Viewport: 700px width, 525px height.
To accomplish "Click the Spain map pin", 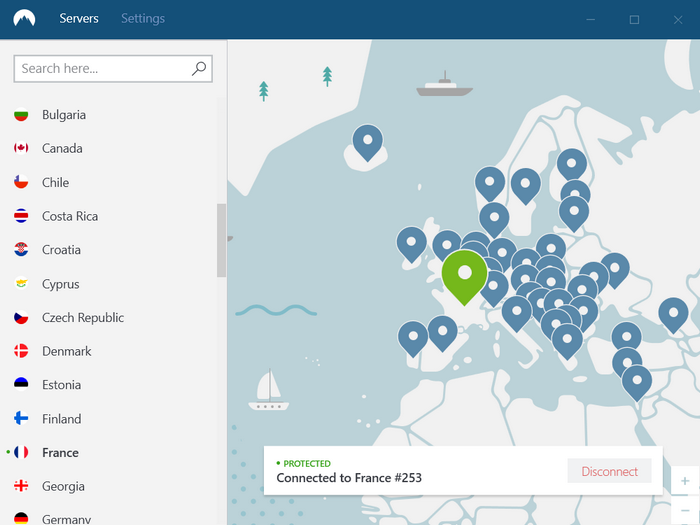I will [443, 334].
